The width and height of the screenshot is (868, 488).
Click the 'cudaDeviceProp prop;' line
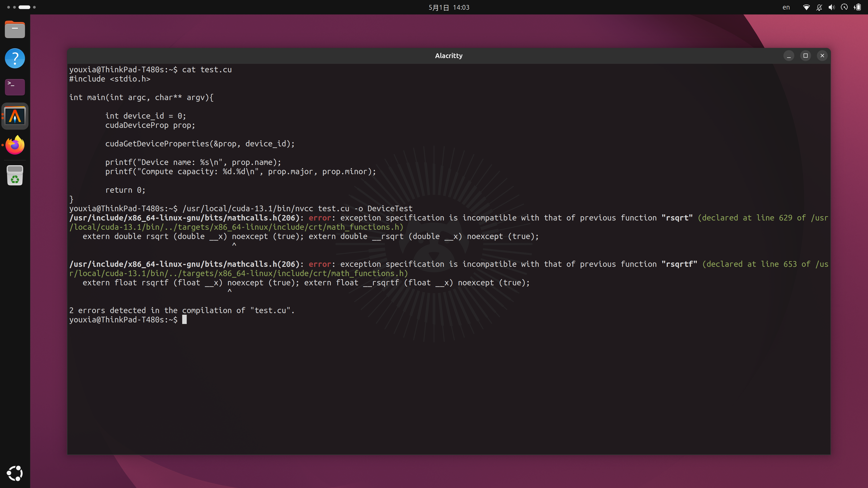point(150,125)
